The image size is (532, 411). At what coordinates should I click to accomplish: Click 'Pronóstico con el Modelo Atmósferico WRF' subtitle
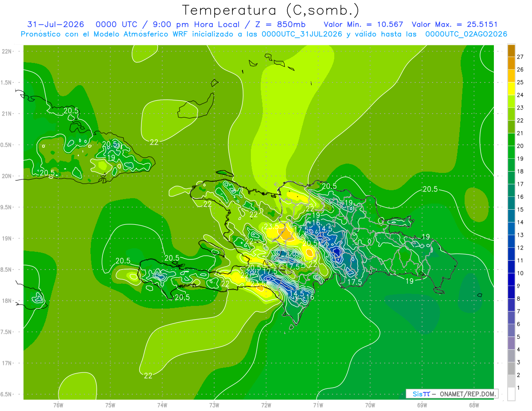(x=106, y=34)
